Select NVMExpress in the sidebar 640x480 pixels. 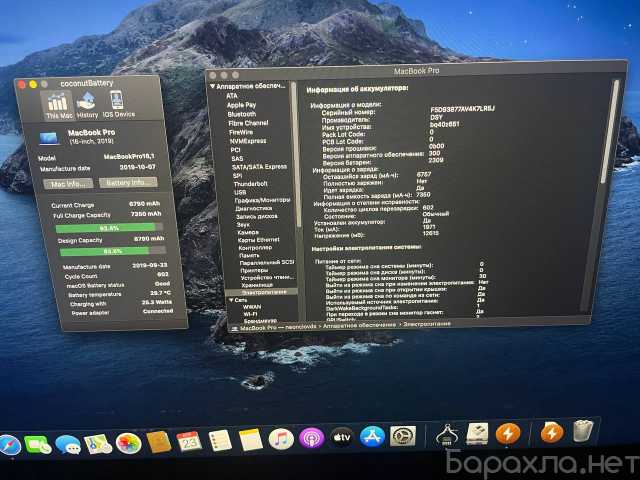tap(248, 141)
